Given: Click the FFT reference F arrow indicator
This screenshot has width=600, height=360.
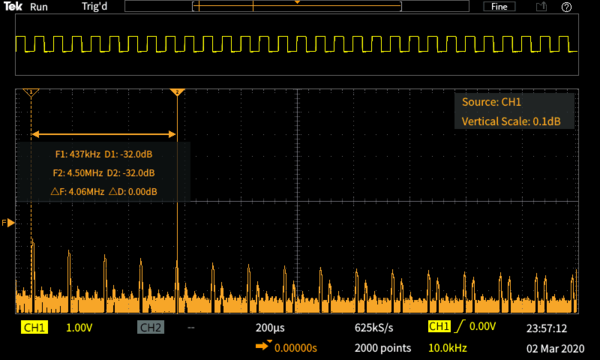Looking at the screenshot, I should [x=8, y=223].
